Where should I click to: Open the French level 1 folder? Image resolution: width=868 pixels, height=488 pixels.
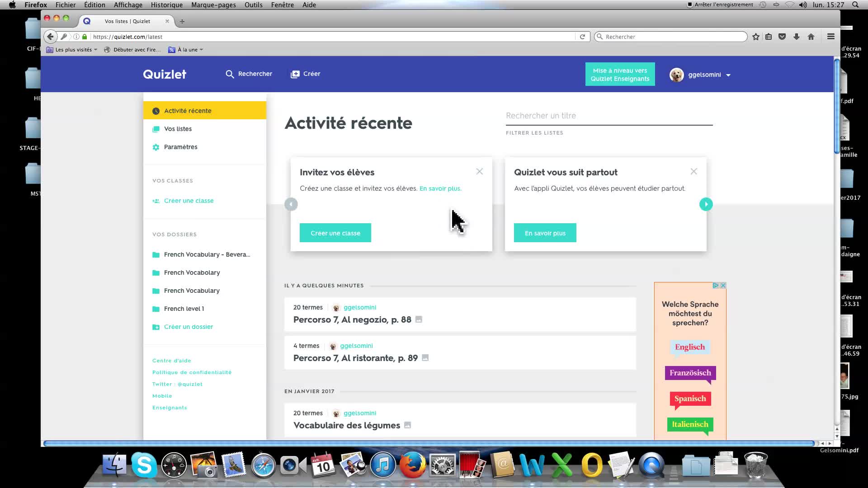coord(184,309)
